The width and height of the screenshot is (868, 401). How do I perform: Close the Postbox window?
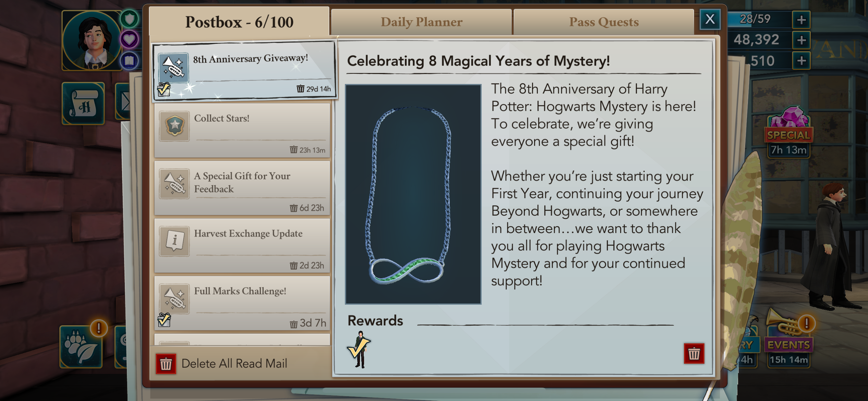click(710, 19)
